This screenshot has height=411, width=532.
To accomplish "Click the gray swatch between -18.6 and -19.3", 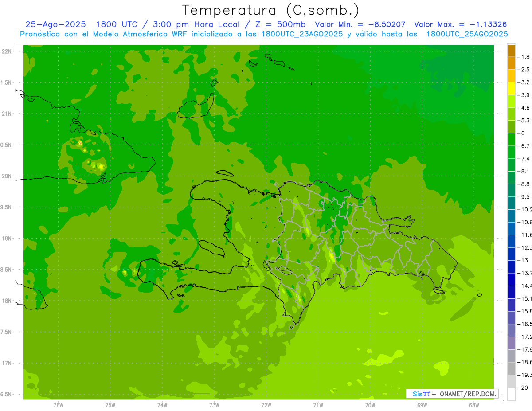I will [511, 369].
